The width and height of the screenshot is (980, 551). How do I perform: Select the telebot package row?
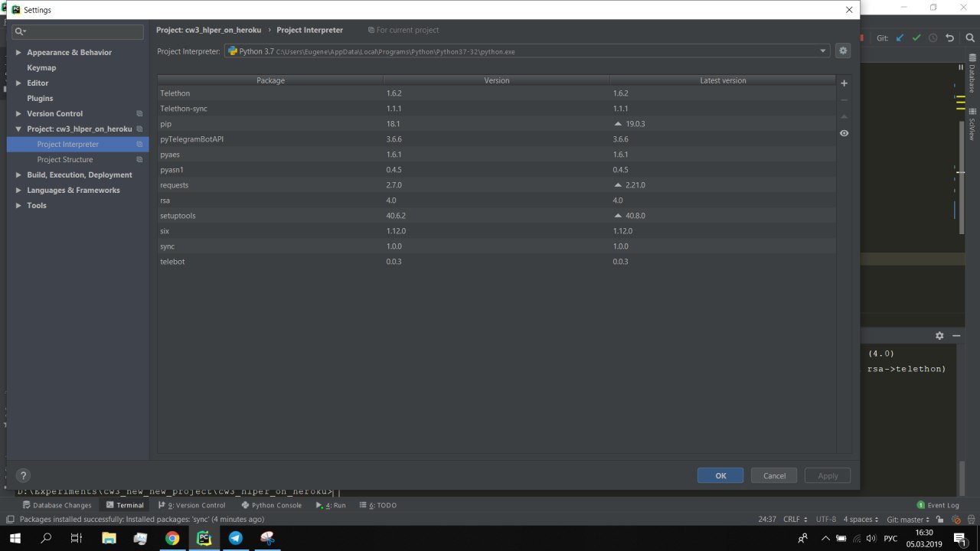pos(496,262)
